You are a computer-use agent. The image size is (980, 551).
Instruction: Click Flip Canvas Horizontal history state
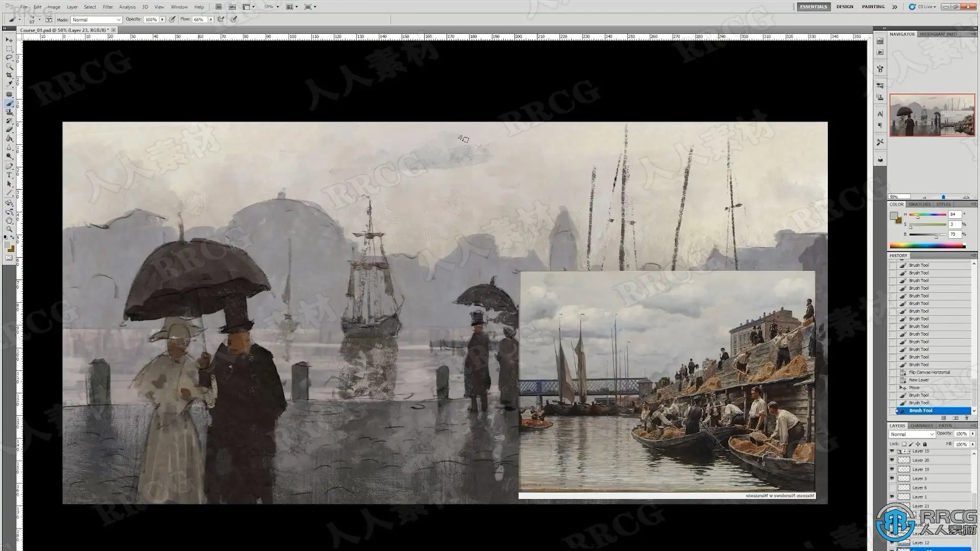929,372
